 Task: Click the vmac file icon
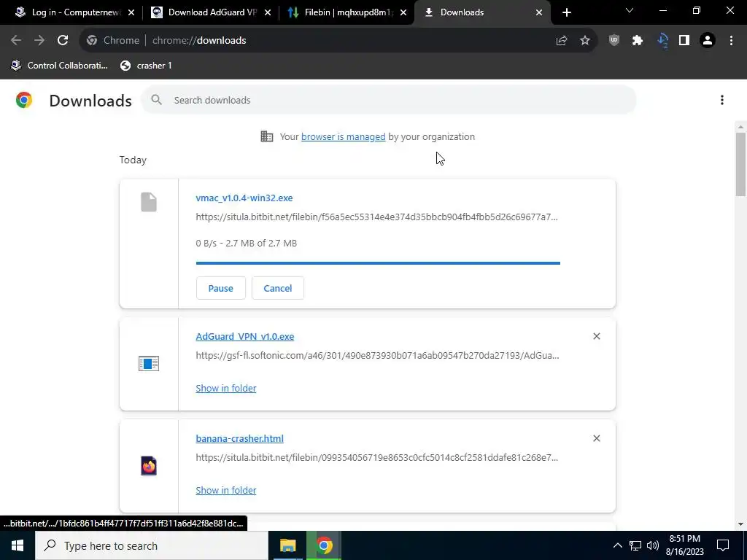click(x=149, y=203)
